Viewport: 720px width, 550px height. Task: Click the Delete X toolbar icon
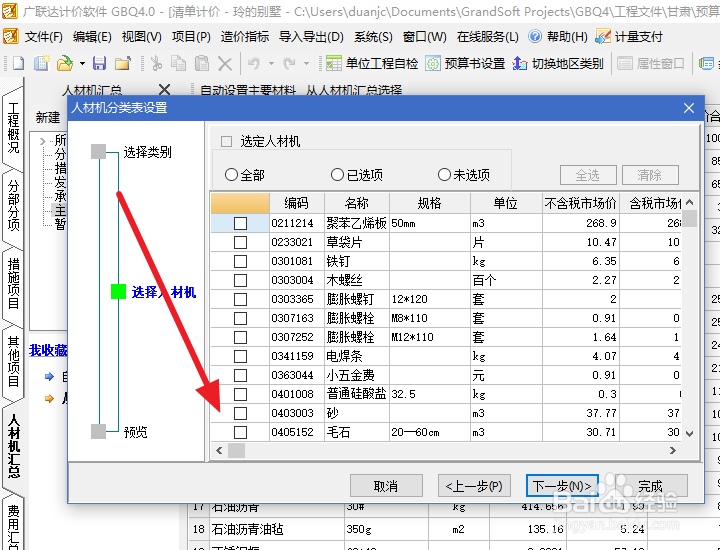coord(225,64)
